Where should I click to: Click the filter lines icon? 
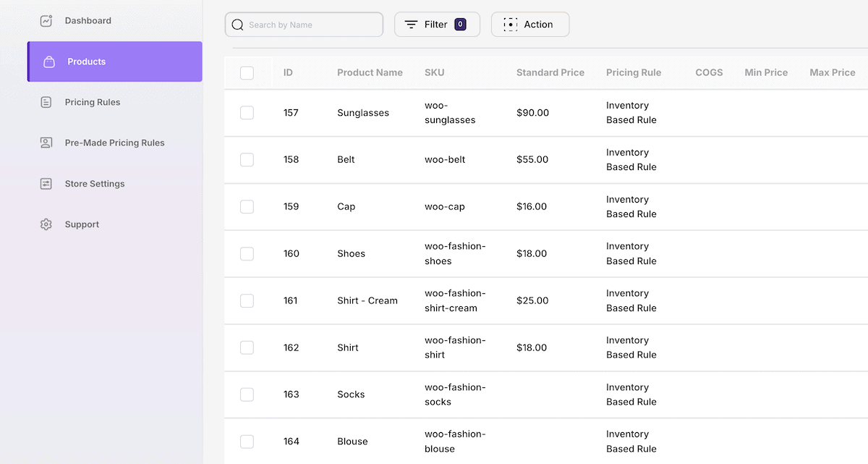(411, 25)
